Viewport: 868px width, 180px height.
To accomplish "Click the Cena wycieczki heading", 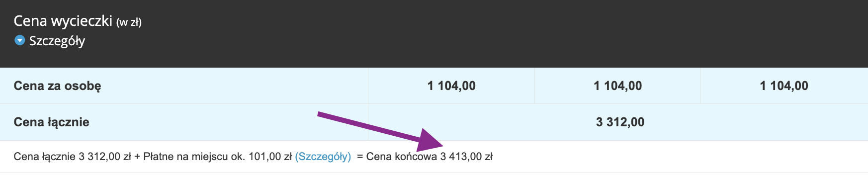I will 63,21.
